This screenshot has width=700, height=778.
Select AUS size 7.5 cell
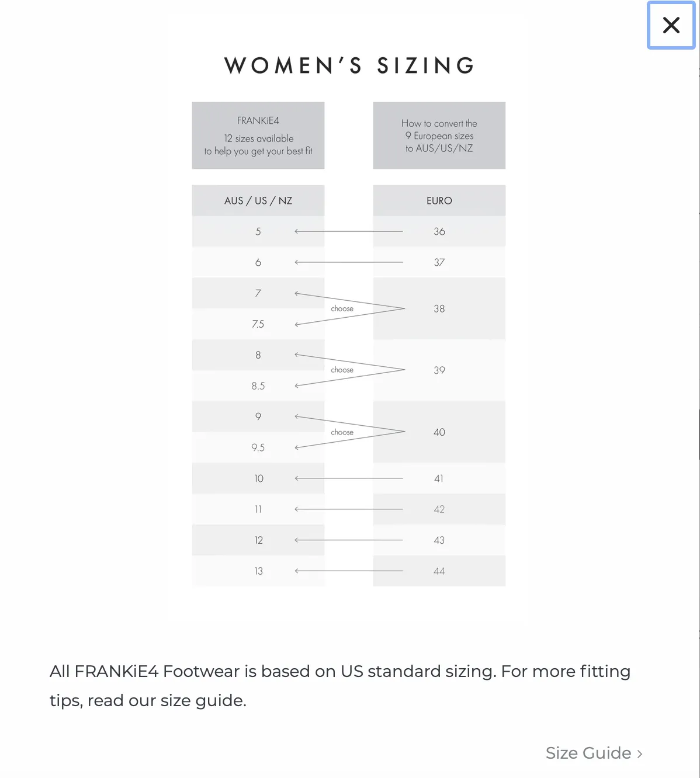click(258, 324)
